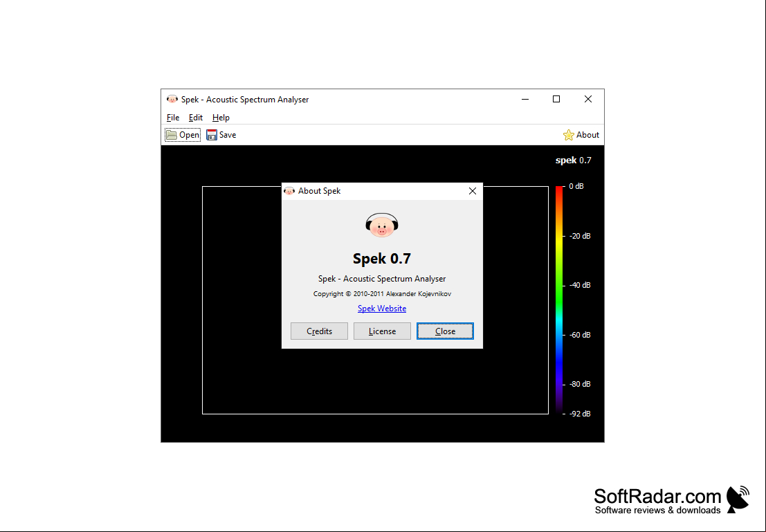Image resolution: width=766 pixels, height=532 pixels.
Task: View the License button in About dialog
Action: 382,331
